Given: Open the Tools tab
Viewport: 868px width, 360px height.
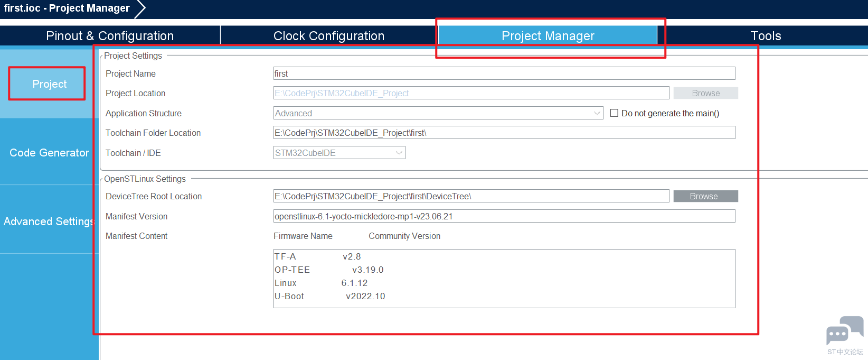Looking at the screenshot, I should coord(766,36).
